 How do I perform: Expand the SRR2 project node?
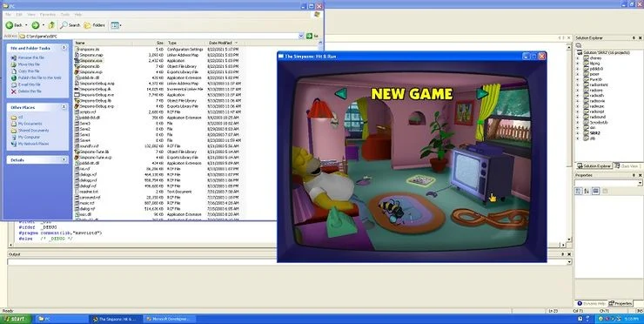coord(578,133)
